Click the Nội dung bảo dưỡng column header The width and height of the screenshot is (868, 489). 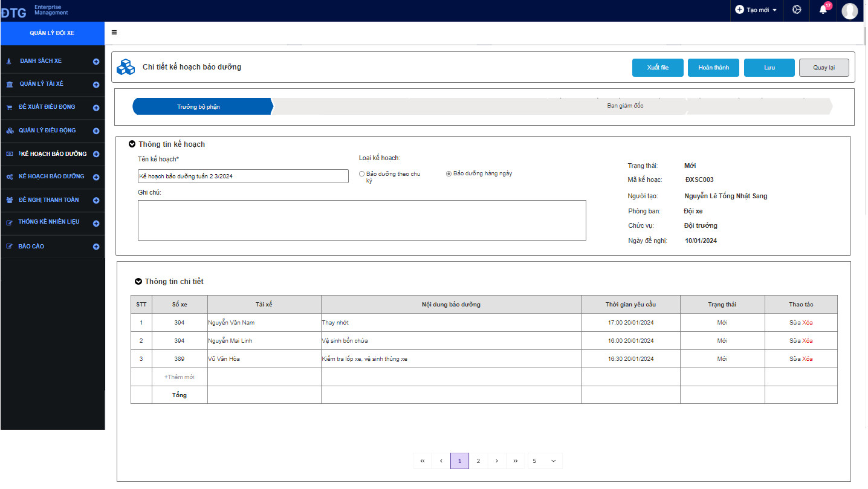point(451,305)
